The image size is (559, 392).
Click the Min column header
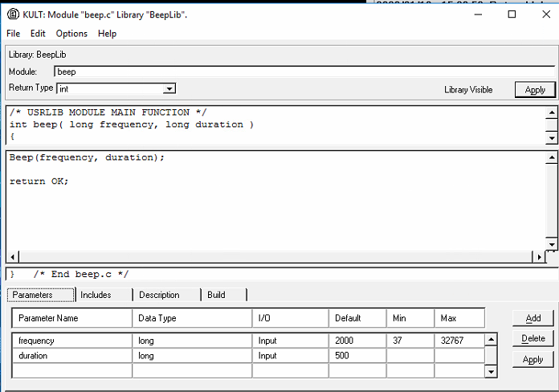(410, 318)
